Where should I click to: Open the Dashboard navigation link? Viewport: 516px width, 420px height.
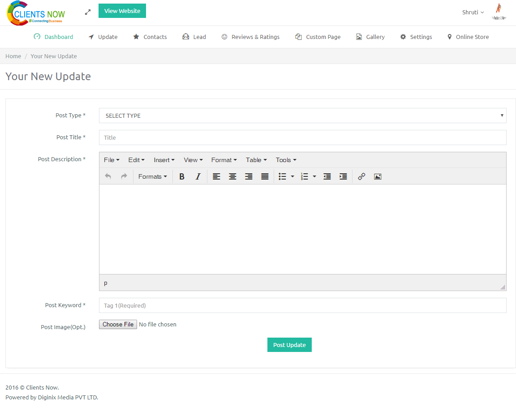click(53, 37)
